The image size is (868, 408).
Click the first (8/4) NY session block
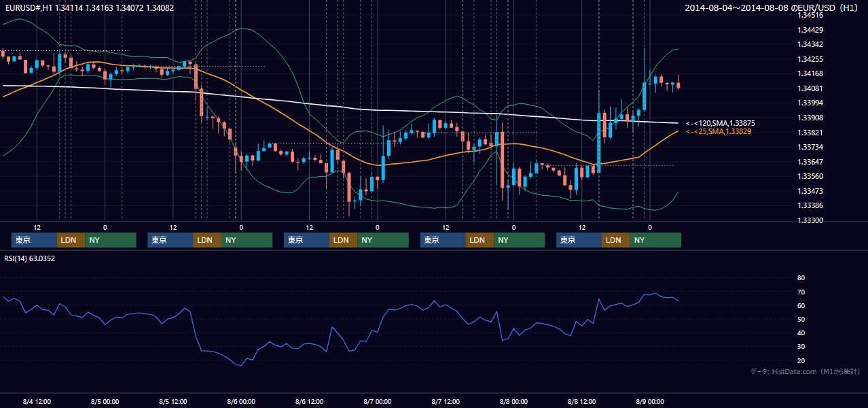point(111,240)
